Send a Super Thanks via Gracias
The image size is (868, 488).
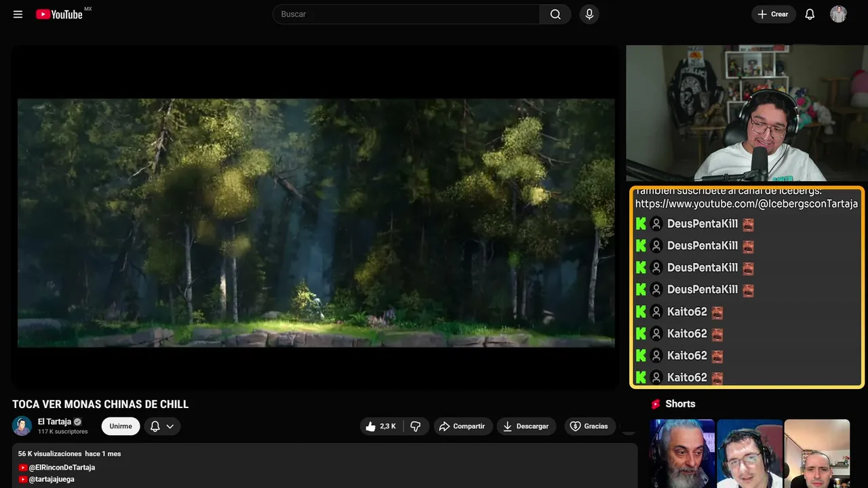589,426
